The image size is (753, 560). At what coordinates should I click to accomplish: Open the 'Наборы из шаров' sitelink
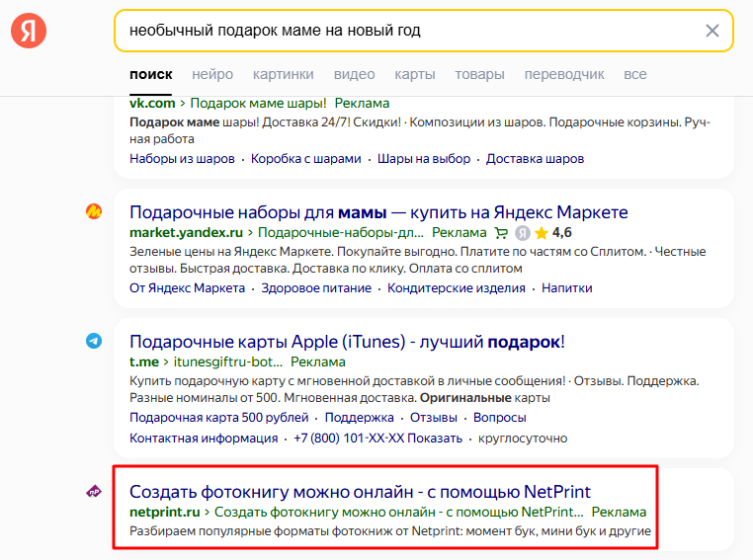tap(182, 158)
